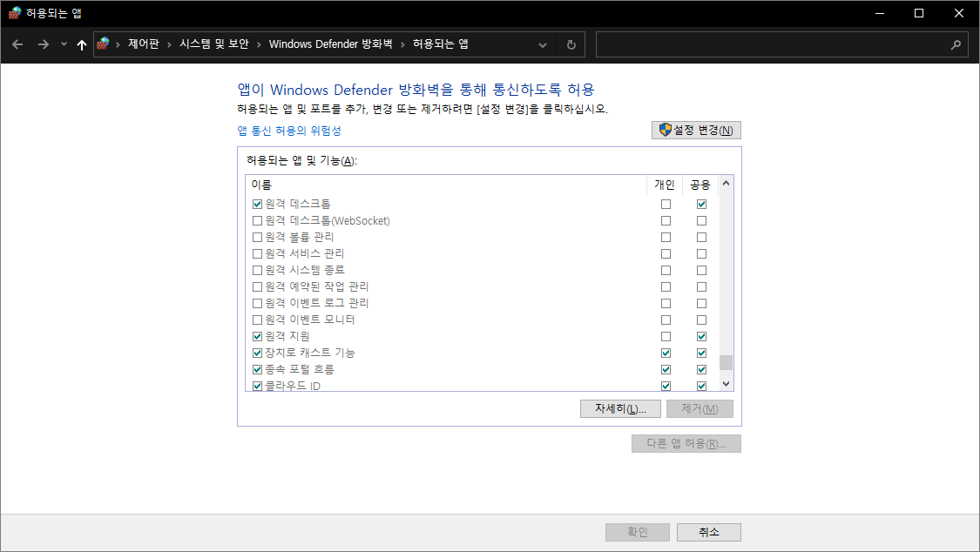This screenshot has height=552, width=980.
Task: Select the 원격 이벤트 모니터 row text
Action: [310, 320]
